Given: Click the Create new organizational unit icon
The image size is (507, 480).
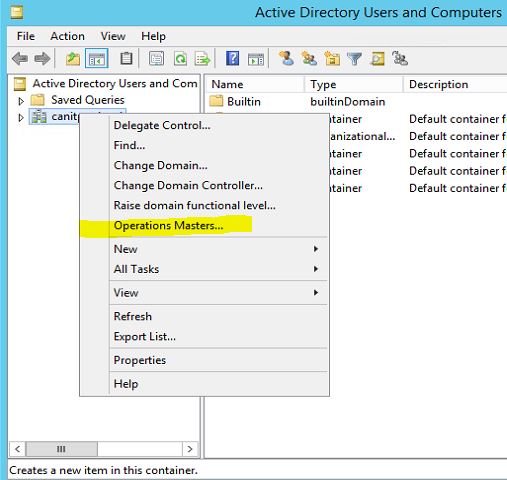Looking at the screenshot, I should tap(332, 59).
